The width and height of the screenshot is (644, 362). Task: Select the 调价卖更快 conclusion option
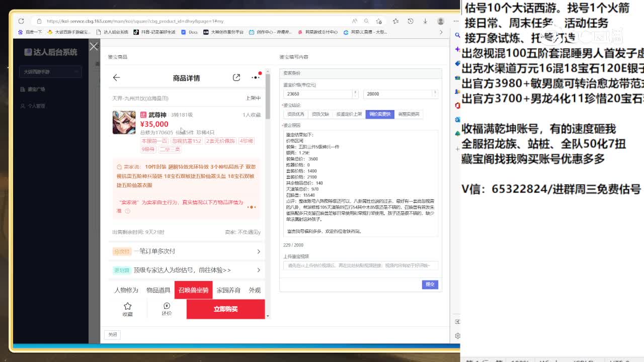point(380,114)
